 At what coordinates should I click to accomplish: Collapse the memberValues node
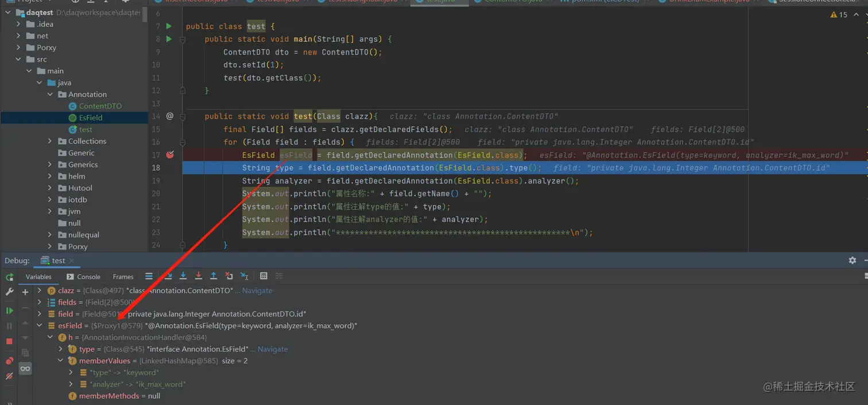pyautogui.click(x=60, y=361)
